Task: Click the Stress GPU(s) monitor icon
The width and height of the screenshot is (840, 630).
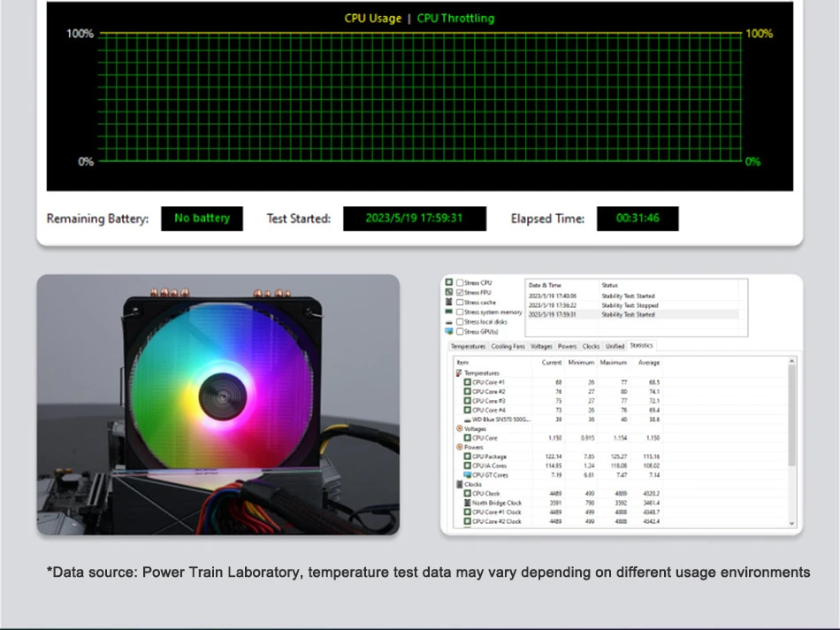Action: [449, 331]
